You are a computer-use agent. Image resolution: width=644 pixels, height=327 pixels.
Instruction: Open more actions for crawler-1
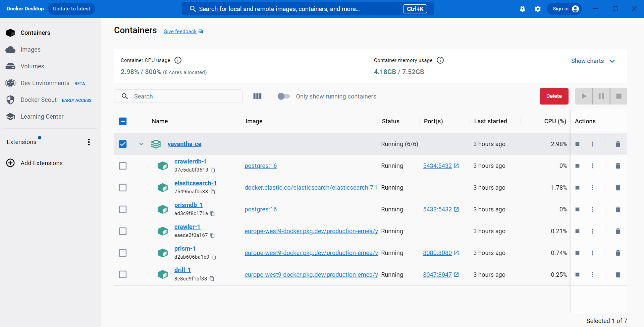click(x=593, y=231)
